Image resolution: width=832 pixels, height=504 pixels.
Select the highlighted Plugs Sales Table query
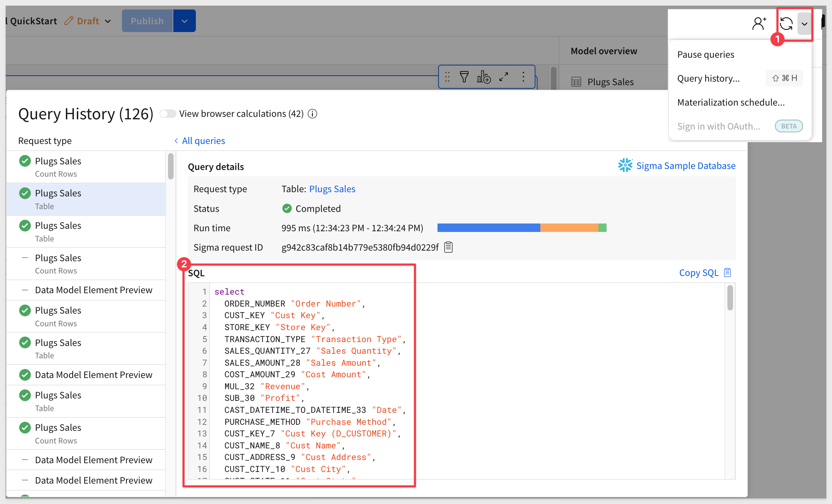click(86, 199)
